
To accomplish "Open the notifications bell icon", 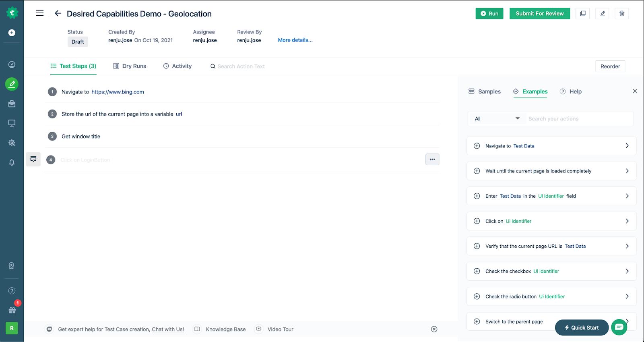I will click(x=12, y=162).
